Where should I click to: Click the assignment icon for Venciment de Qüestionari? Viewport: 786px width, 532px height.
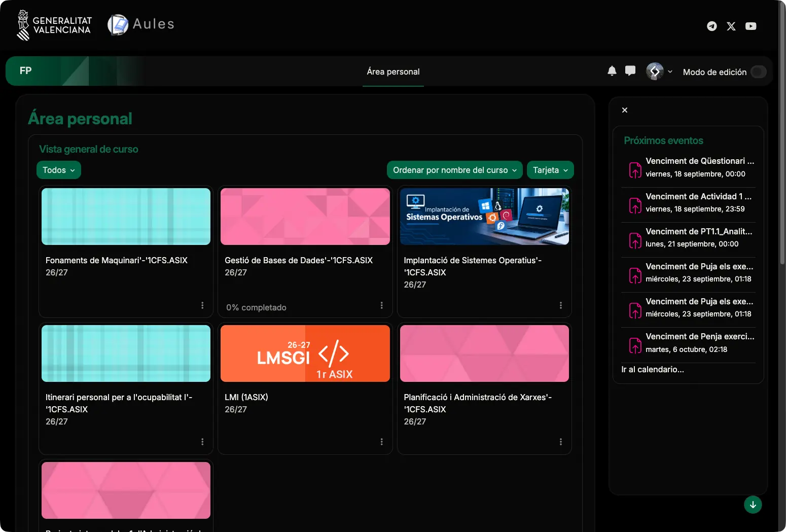(635, 170)
